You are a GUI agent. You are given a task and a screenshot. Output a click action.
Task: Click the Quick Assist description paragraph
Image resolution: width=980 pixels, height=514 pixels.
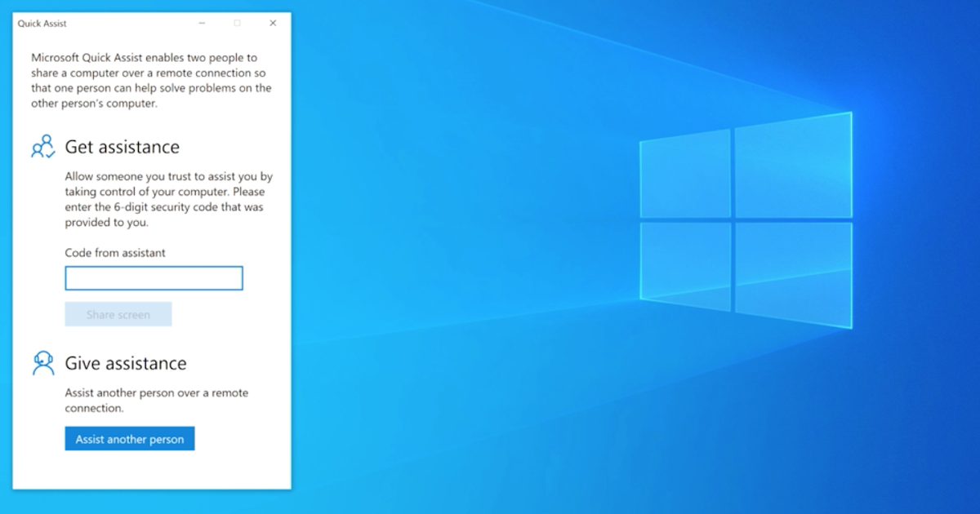[151, 80]
